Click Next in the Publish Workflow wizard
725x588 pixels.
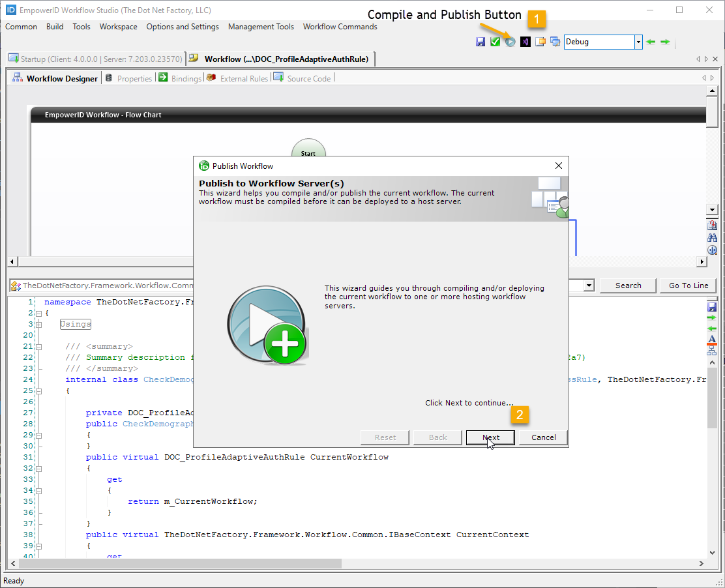pos(490,437)
